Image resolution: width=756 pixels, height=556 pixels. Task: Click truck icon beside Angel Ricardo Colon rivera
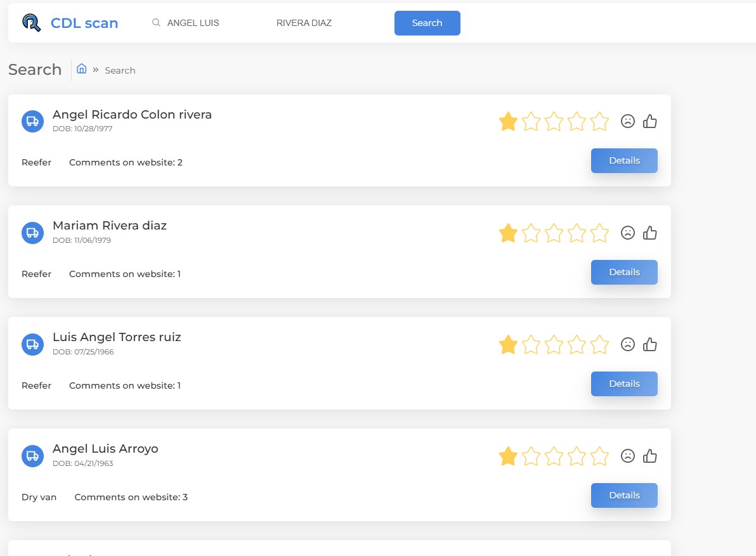(32, 121)
